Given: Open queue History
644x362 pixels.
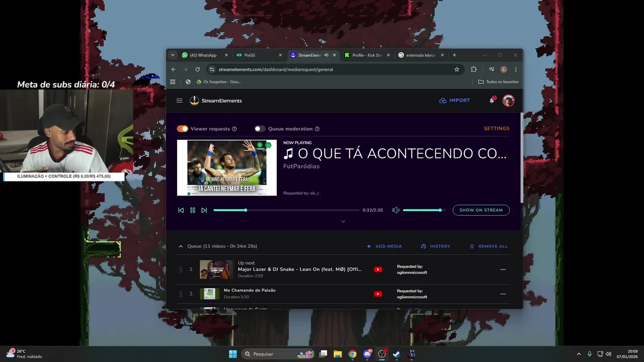Looking at the screenshot, I should [436, 246].
